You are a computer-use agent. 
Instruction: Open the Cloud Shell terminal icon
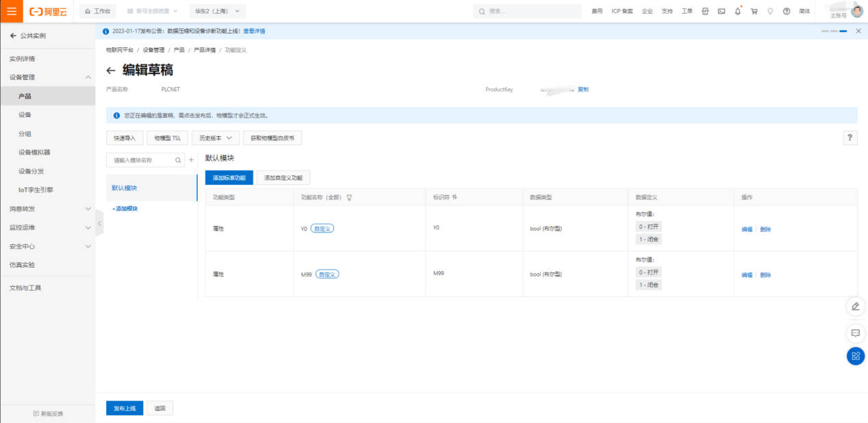pyautogui.click(x=722, y=12)
